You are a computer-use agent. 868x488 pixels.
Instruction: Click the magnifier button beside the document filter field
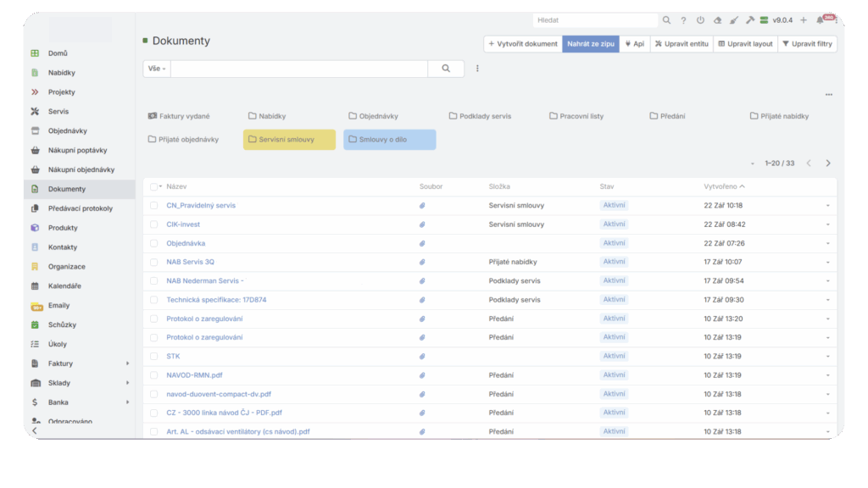coord(446,69)
